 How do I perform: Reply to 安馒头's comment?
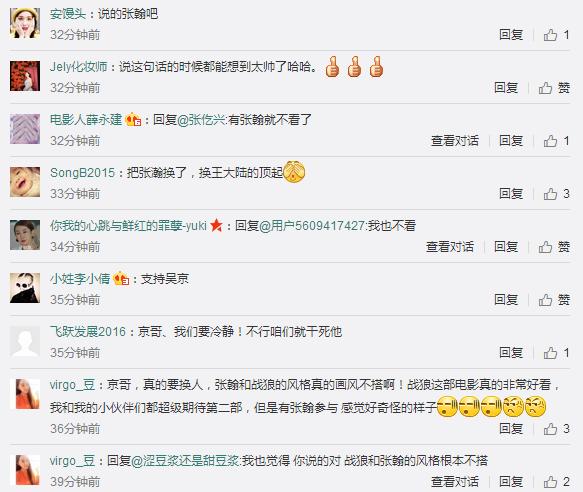tap(511, 35)
